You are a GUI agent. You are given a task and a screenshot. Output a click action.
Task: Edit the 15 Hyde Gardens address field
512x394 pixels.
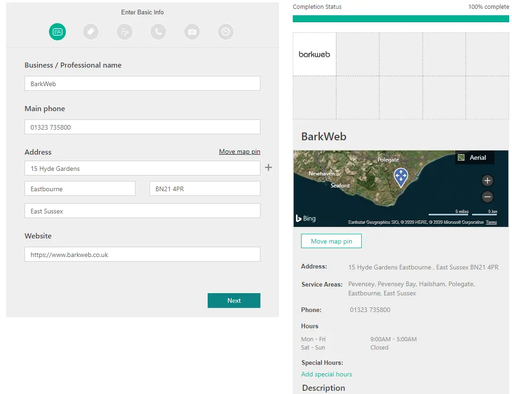(x=142, y=168)
